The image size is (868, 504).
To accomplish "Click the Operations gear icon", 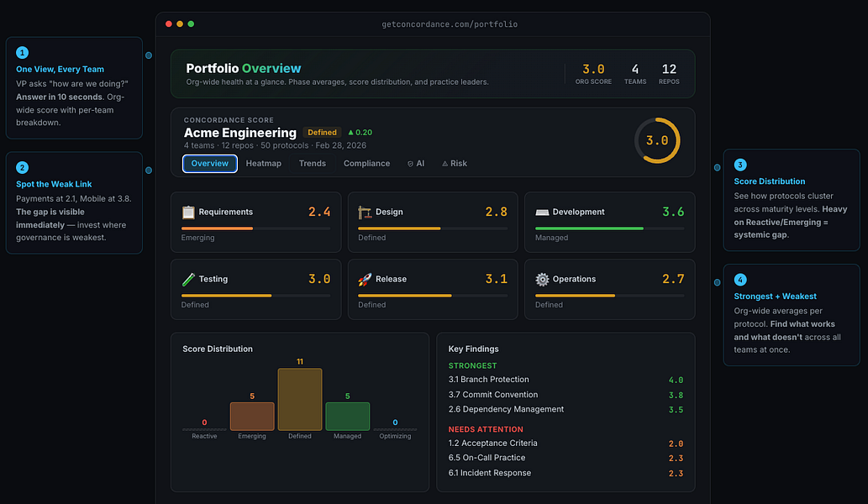I will tap(542, 280).
